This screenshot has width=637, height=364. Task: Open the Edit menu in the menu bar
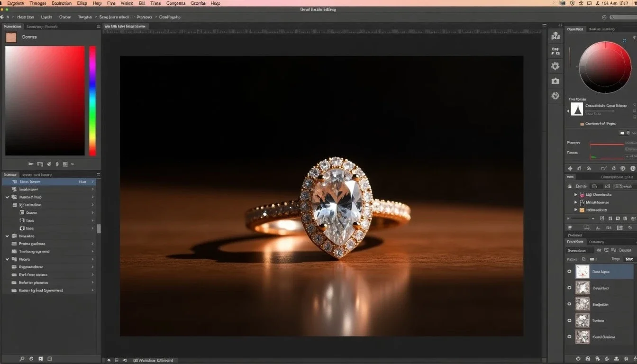[x=142, y=3]
